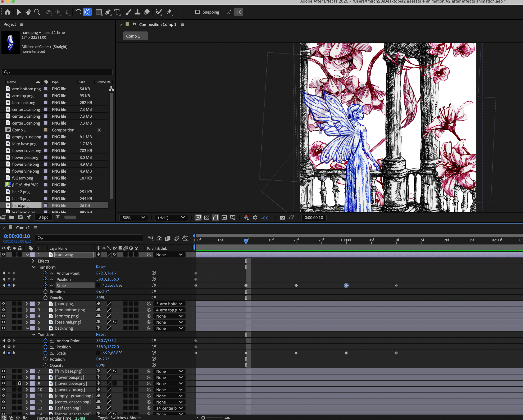Reset the front wing Transform properties
523x420 pixels.
[101, 267]
